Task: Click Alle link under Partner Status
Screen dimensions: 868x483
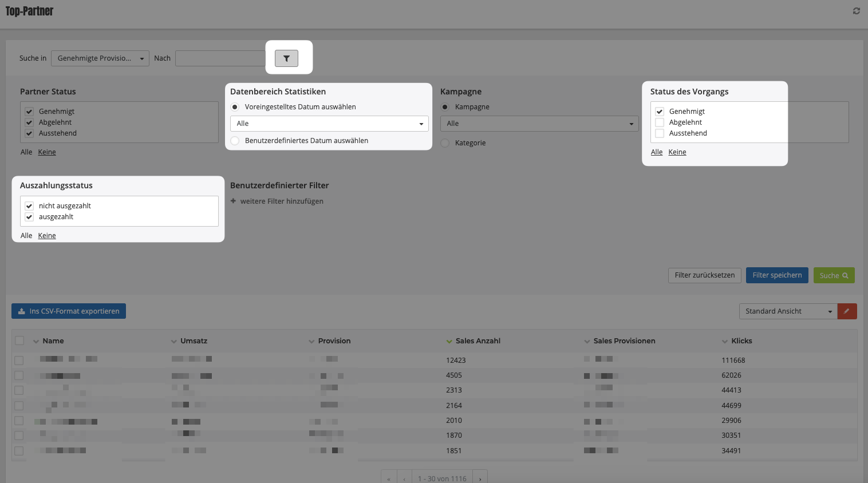Action: (x=26, y=152)
